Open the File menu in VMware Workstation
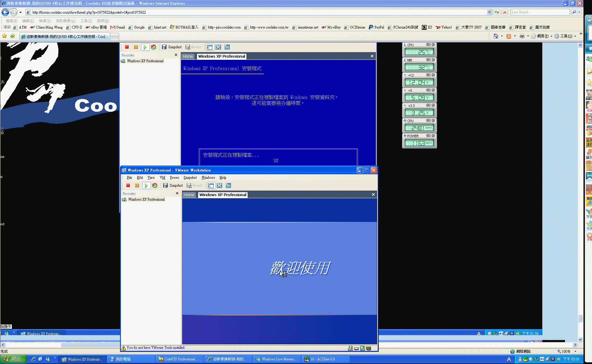The height and width of the screenshot is (364, 592). click(129, 178)
